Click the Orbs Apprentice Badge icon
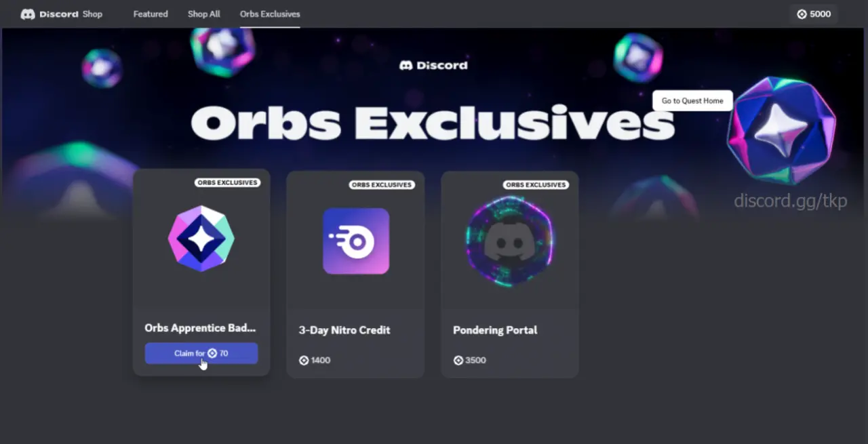868x444 pixels. coord(201,239)
